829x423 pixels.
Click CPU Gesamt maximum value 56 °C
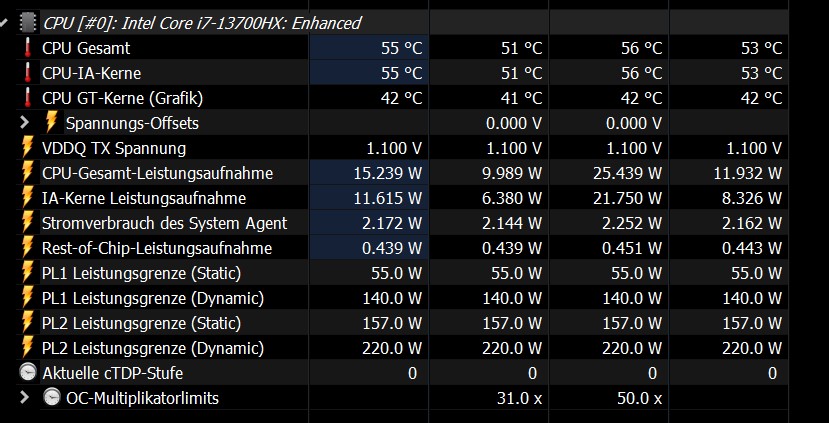(642, 48)
